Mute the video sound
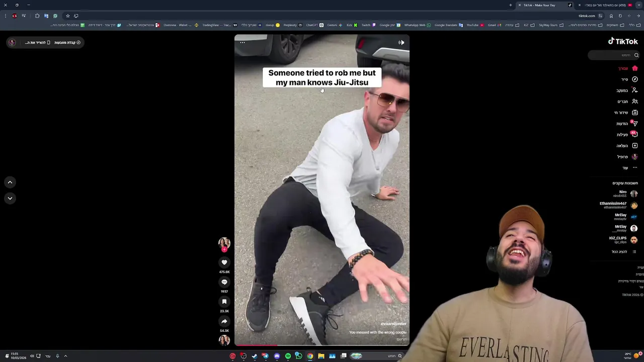The image size is (644, 362). coord(401,43)
